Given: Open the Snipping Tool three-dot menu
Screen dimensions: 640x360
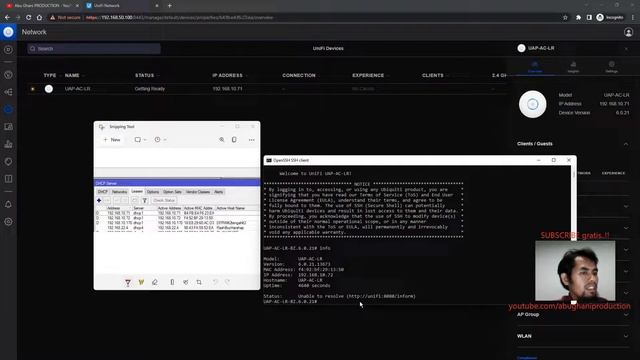Looking at the screenshot, I should 251,140.
